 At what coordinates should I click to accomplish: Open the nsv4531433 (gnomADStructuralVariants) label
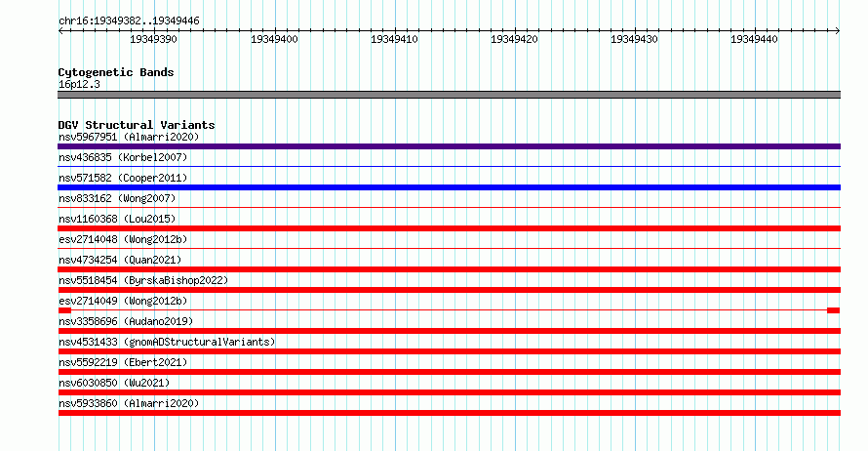(167, 342)
